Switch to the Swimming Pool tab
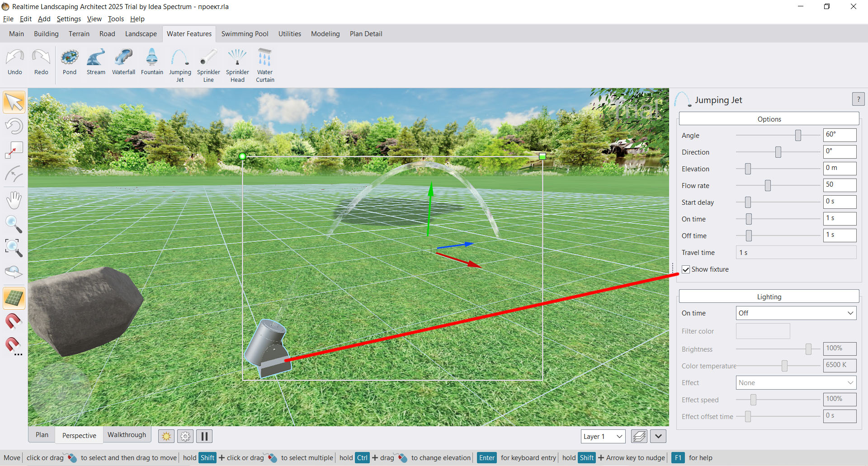 tap(245, 34)
